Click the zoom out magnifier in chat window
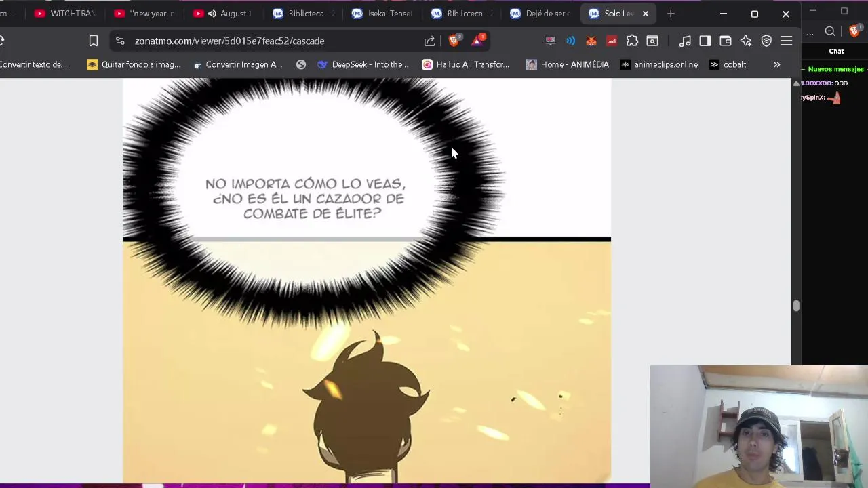 [830, 31]
